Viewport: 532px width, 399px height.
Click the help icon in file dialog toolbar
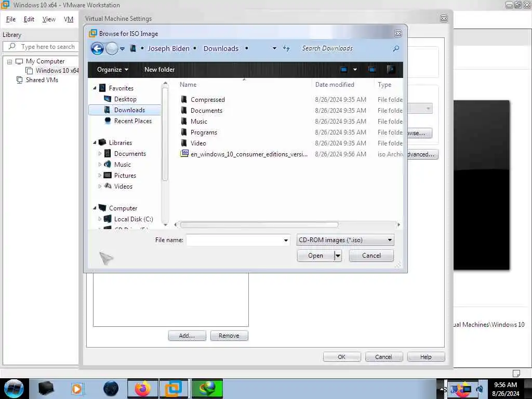tap(391, 70)
